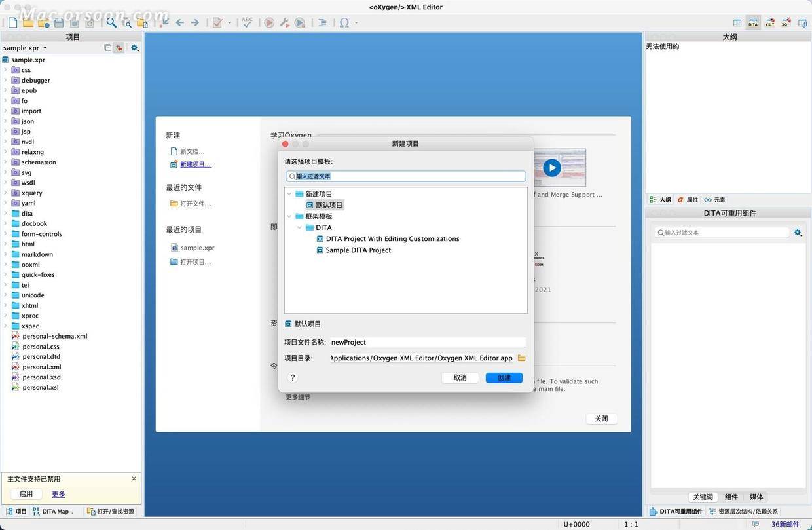Open Project panel settings gear menu

tap(135, 48)
